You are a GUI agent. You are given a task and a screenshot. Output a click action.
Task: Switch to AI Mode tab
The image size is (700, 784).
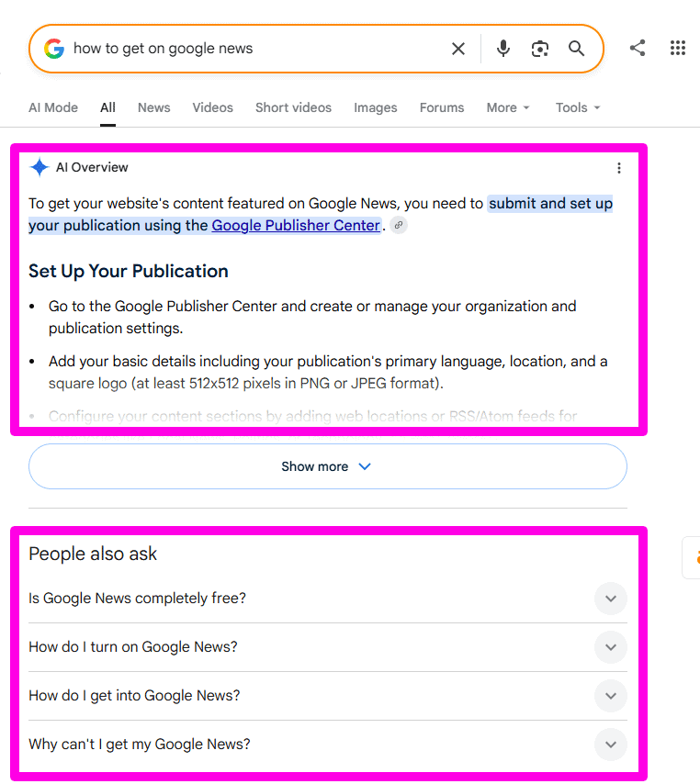pos(53,107)
